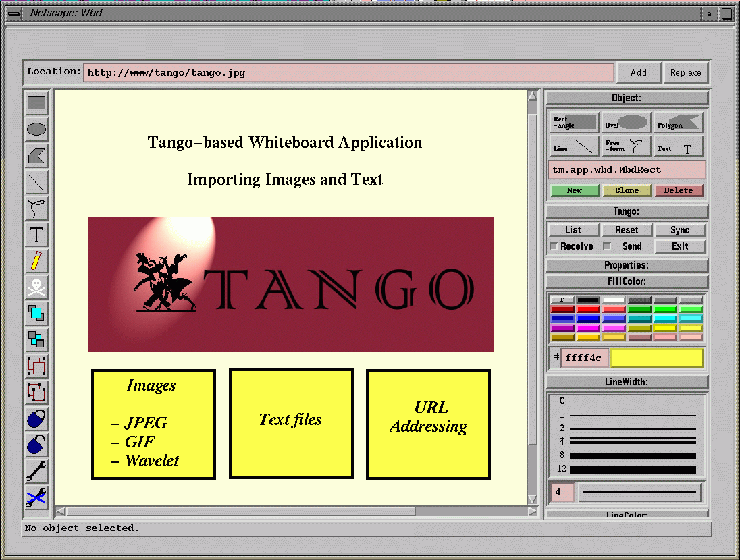The image size is (740, 560).
Task: Pick the pure blue fill swatch
Action: pos(588,318)
